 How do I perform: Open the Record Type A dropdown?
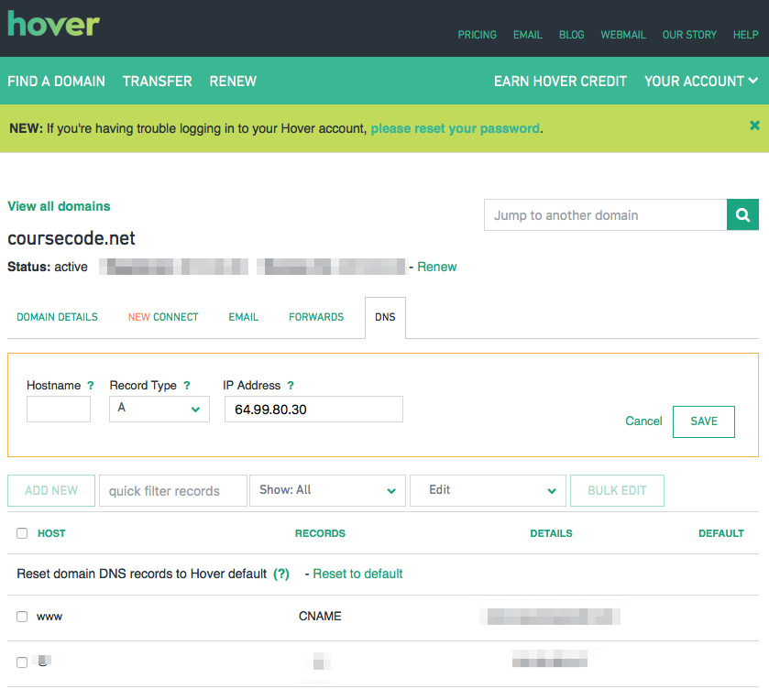tap(159, 409)
